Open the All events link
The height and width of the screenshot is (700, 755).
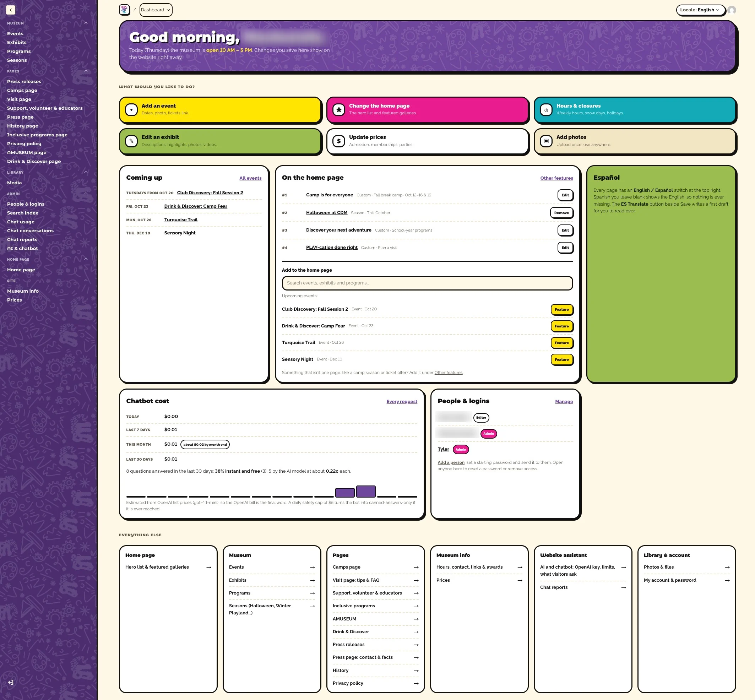tap(250, 178)
